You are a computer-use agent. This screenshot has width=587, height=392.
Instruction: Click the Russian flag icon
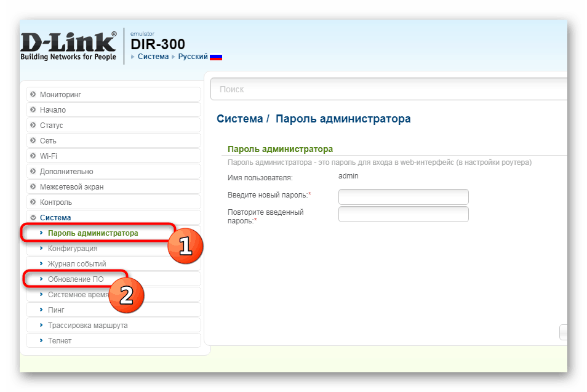pyautogui.click(x=216, y=57)
